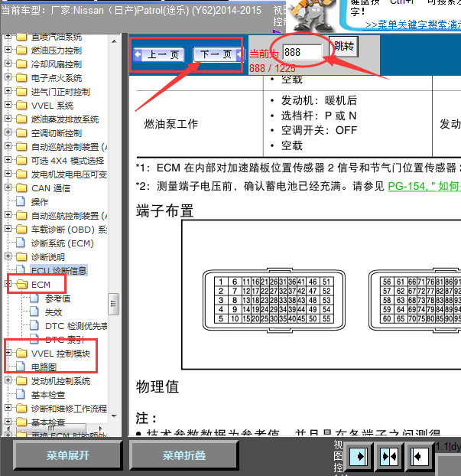Viewport: 461px width, 476px height.
Task: Expand the VVEL 控制模块 tree node
Action: click(x=8, y=353)
